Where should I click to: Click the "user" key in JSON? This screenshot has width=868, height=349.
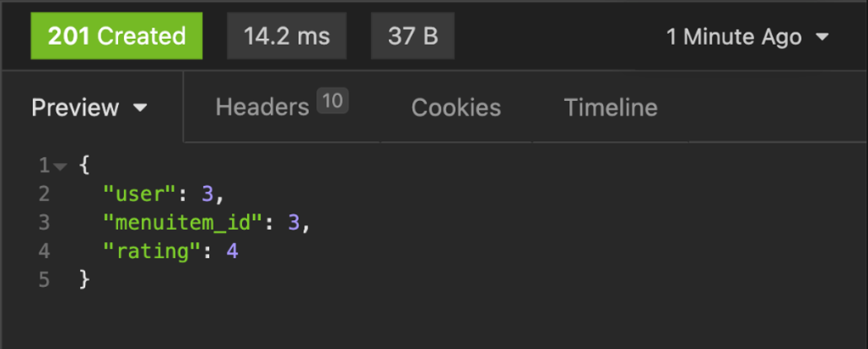coord(132,194)
